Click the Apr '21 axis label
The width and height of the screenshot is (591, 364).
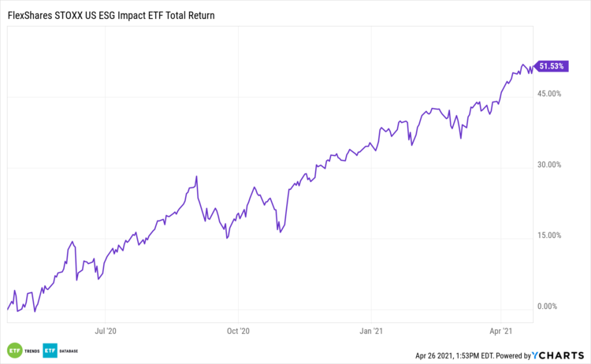pos(502,332)
